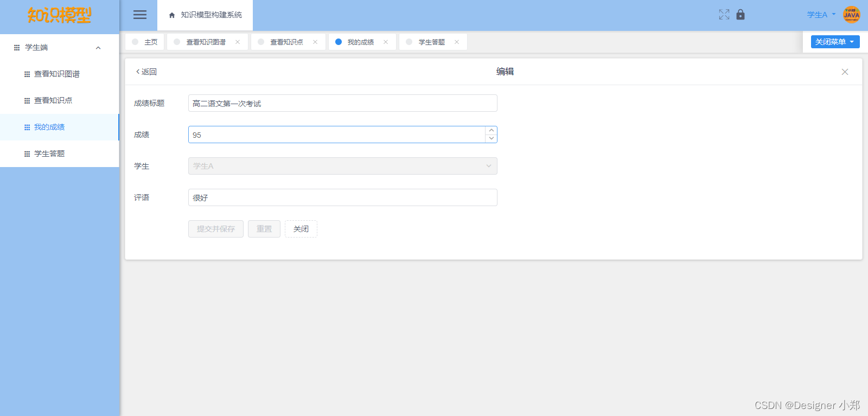Enter fullscreen with the expand icon
The image size is (868, 416).
[724, 15]
